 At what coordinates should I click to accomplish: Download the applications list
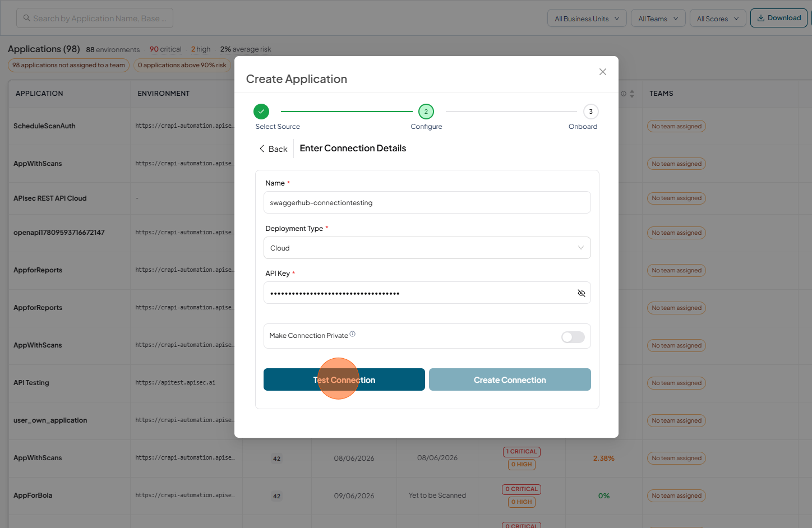[779, 18]
